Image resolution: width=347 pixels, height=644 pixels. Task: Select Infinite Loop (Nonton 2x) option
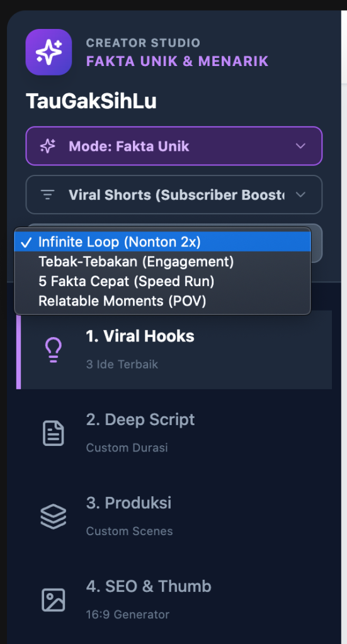coord(162,242)
